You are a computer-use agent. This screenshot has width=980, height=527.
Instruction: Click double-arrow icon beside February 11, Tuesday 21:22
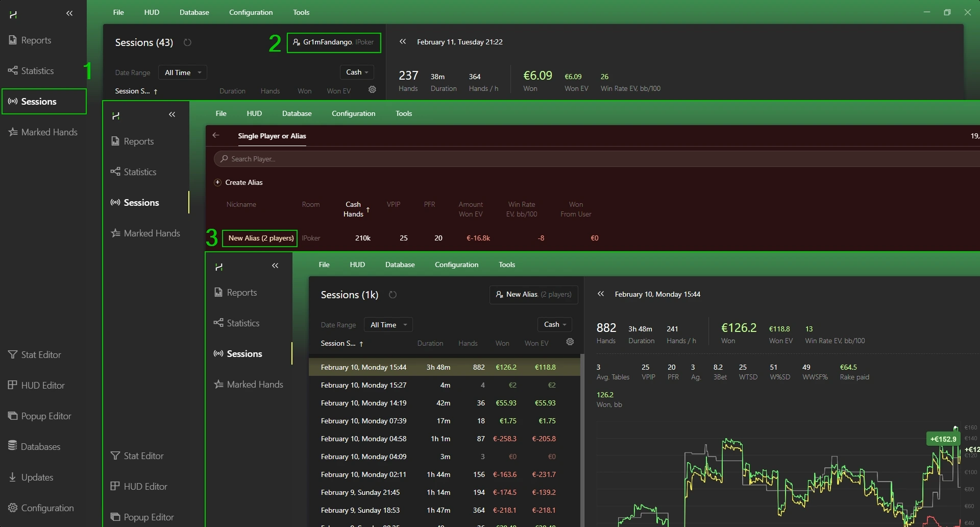click(403, 42)
